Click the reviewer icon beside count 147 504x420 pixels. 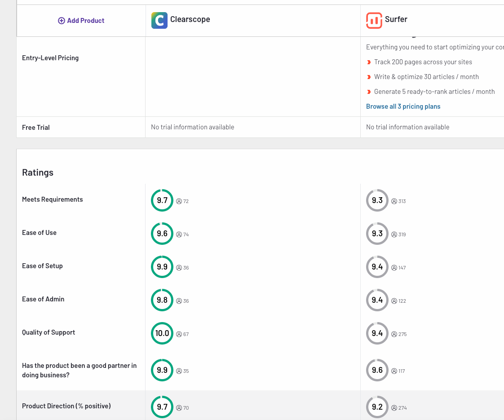pos(394,268)
